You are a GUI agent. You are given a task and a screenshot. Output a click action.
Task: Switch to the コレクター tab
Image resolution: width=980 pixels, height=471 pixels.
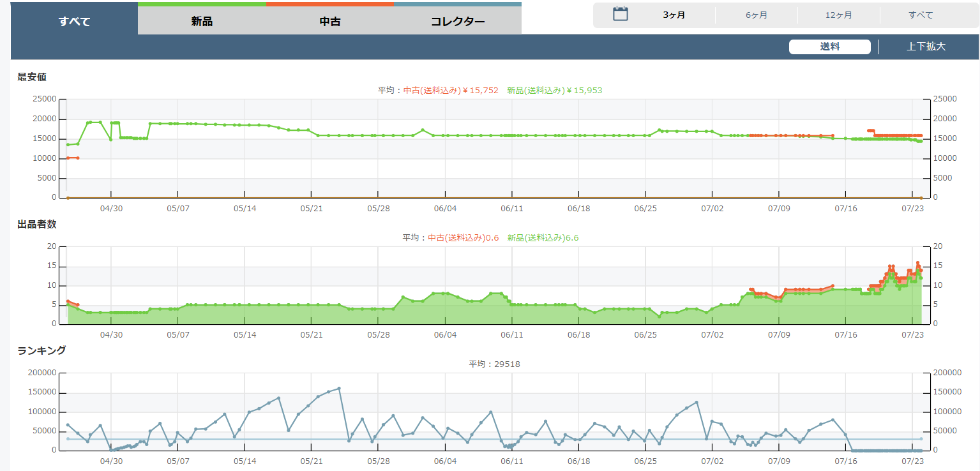pyautogui.click(x=458, y=21)
